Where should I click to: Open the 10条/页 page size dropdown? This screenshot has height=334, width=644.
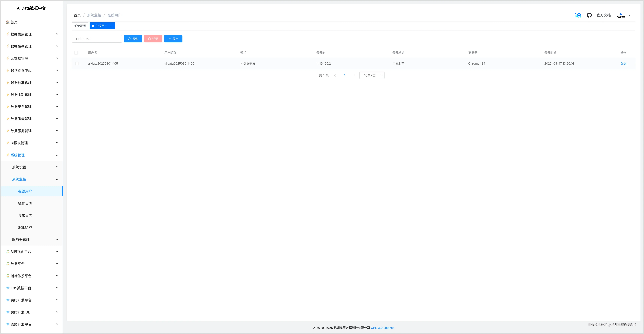372,76
